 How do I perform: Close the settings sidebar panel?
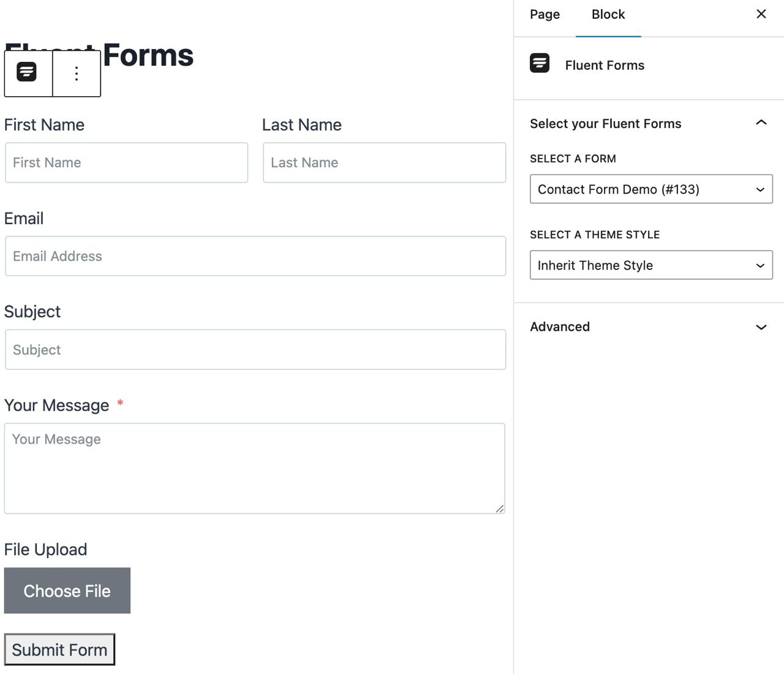click(x=761, y=14)
